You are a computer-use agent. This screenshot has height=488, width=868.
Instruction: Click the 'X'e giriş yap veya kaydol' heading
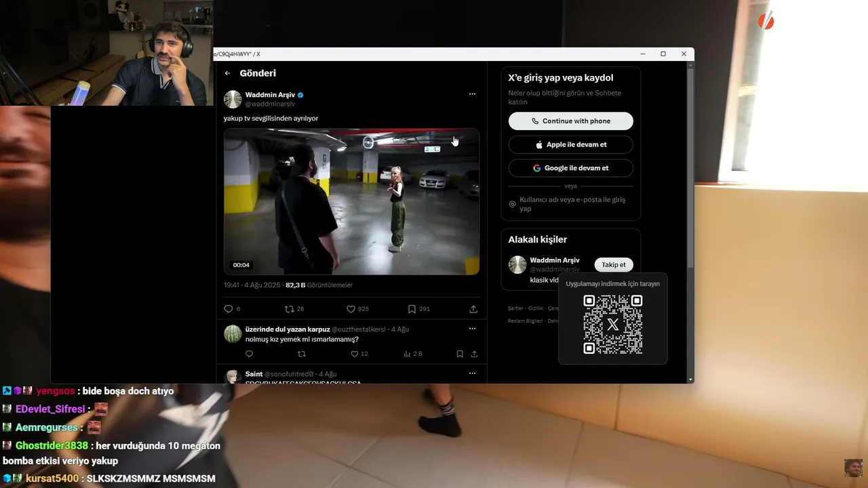tap(561, 78)
